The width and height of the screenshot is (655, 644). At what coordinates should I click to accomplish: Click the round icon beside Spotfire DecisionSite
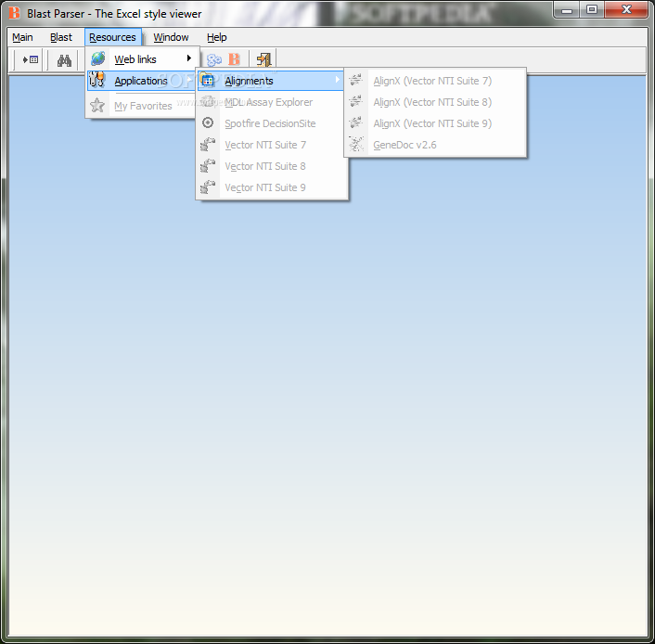(x=208, y=122)
